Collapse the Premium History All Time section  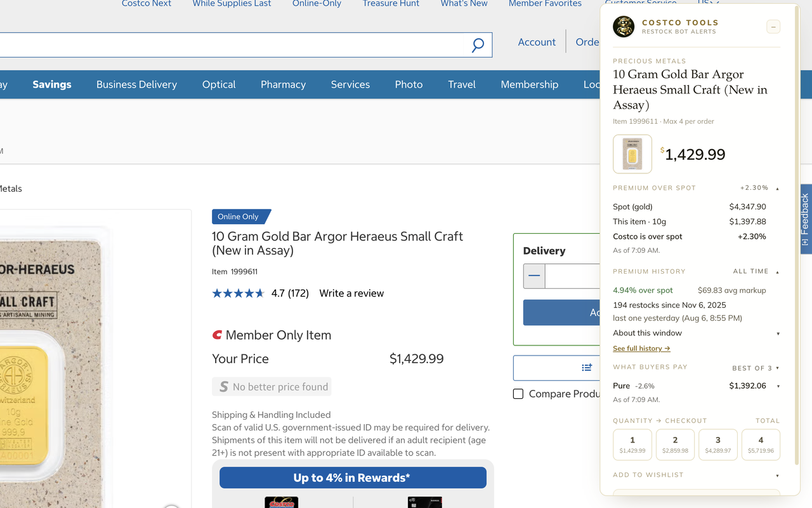click(x=778, y=272)
